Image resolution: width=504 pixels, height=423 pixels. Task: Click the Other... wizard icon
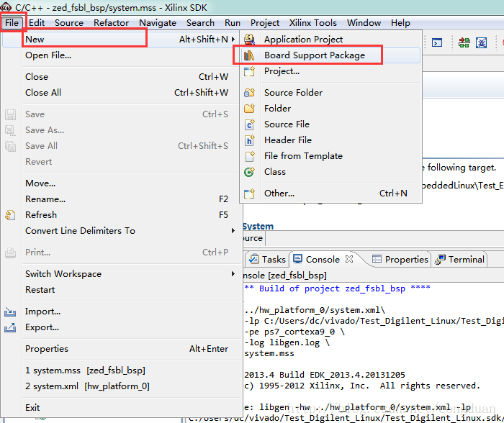coord(249,194)
